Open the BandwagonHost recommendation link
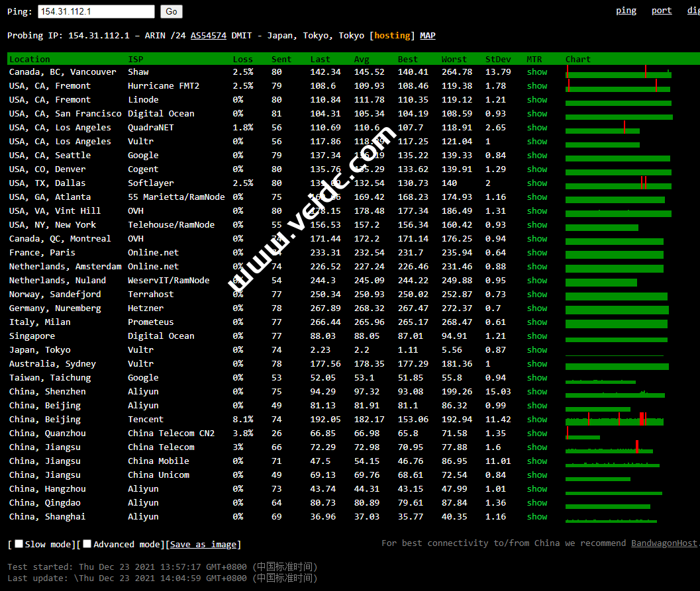Screen dimensions: 700x591 pyautogui.click(x=664, y=543)
